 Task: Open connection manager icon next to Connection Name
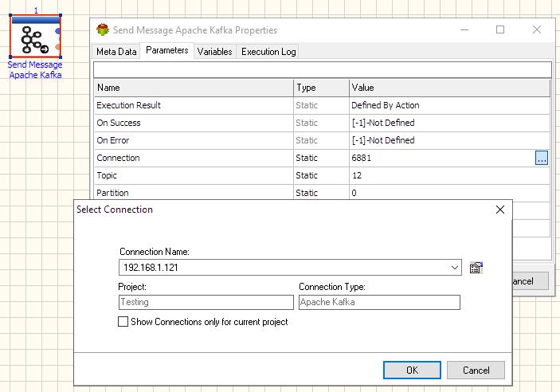click(476, 268)
